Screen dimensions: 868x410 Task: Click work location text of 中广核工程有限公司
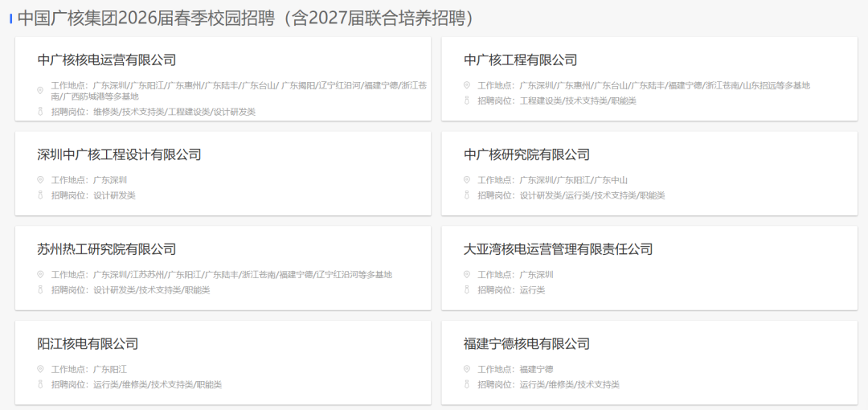[x=644, y=85]
